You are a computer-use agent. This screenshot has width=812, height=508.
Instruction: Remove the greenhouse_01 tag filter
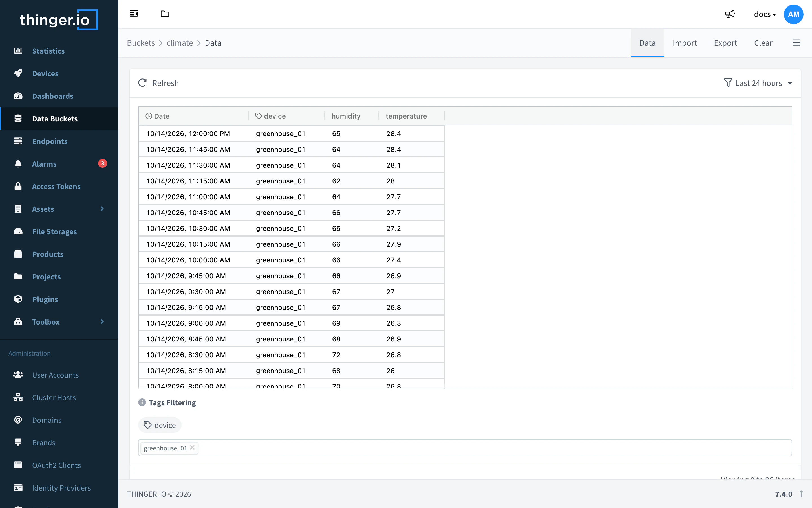coord(192,448)
